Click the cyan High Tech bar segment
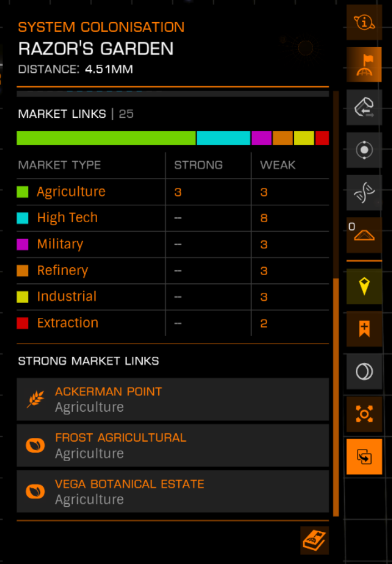This screenshot has width=392, height=564. click(x=224, y=138)
